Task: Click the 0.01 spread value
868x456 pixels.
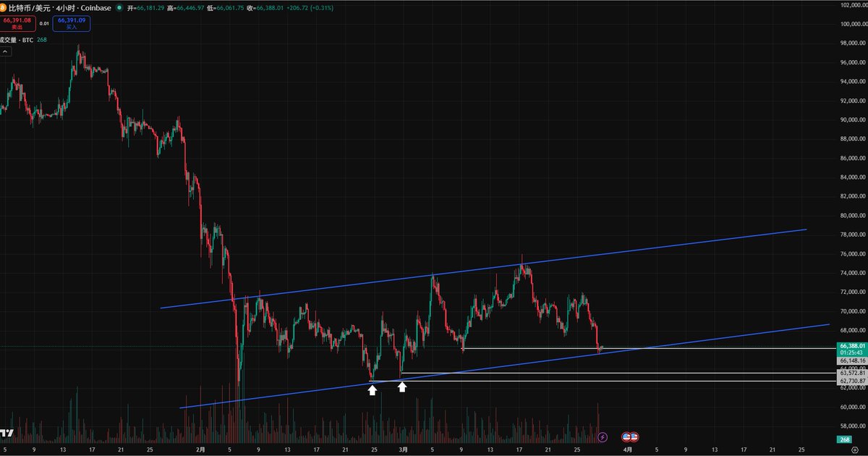Action: click(x=43, y=23)
